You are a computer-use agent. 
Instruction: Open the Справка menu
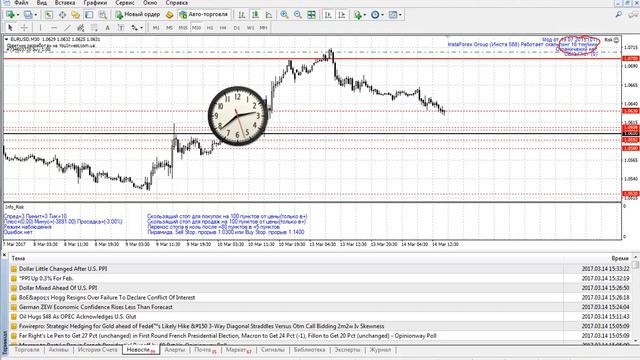tap(177, 3)
